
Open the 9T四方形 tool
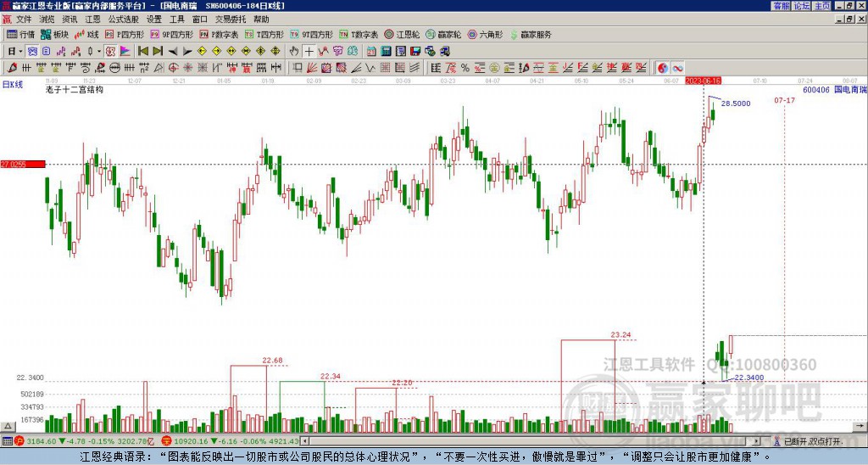tap(311, 34)
